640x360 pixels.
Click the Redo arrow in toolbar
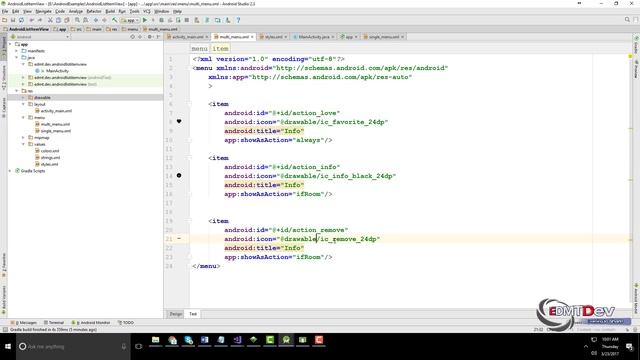40,20
